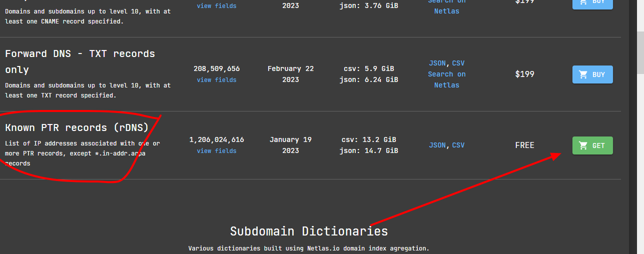Click json: 14.7 GiB size text
644x254 pixels.
click(x=369, y=151)
